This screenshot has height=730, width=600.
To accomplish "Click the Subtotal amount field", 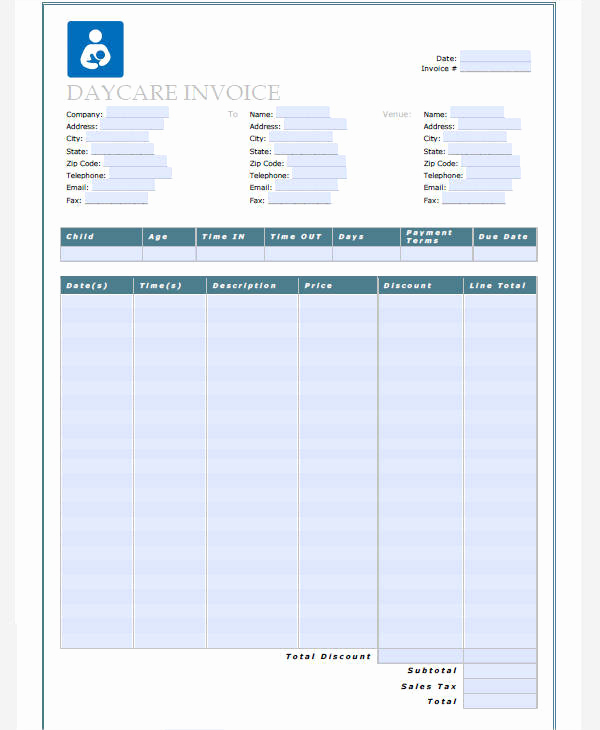I will pos(500,671).
